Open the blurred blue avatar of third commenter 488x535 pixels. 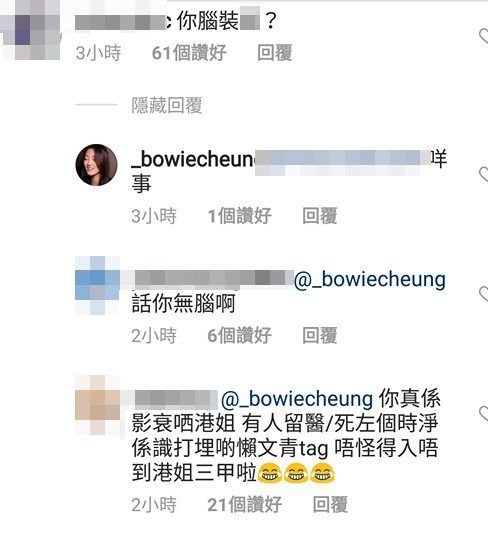click(x=97, y=285)
